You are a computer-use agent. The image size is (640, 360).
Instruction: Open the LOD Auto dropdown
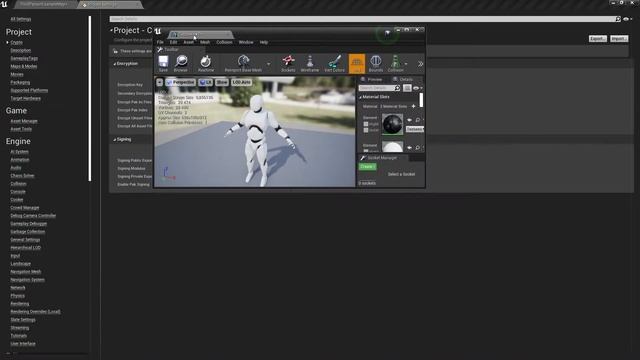[x=241, y=82]
